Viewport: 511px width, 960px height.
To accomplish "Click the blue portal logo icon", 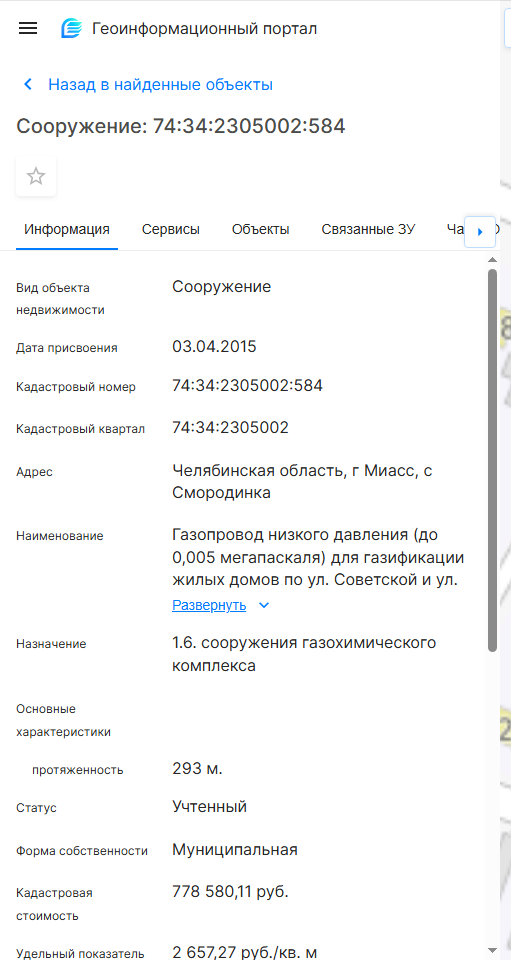I will 71,28.
